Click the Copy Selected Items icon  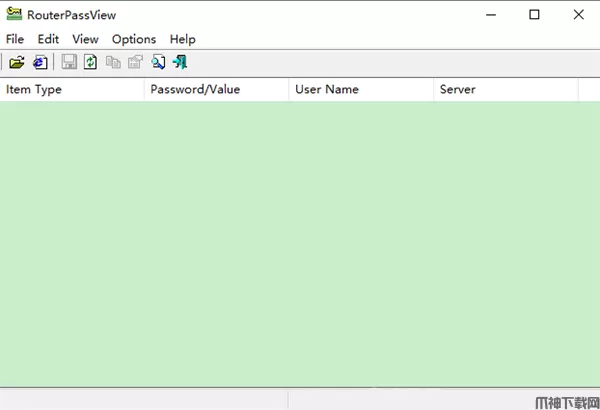(113, 62)
